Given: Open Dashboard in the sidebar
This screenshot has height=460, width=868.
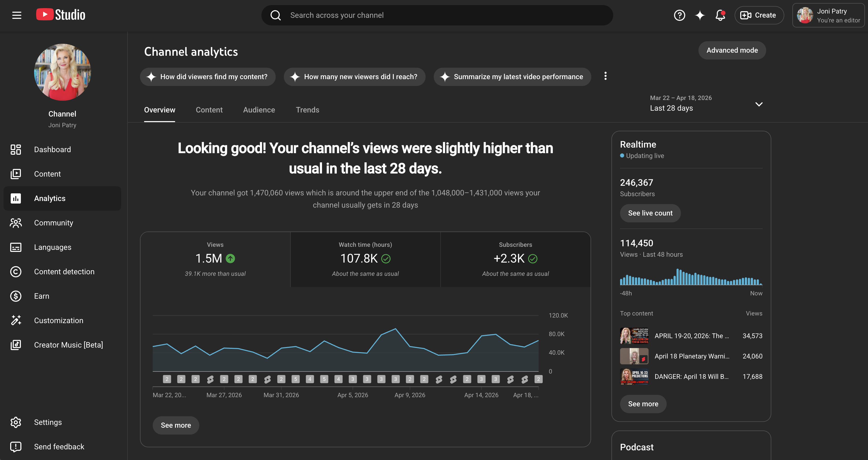Looking at the screenshot, I should pos(62,150).
